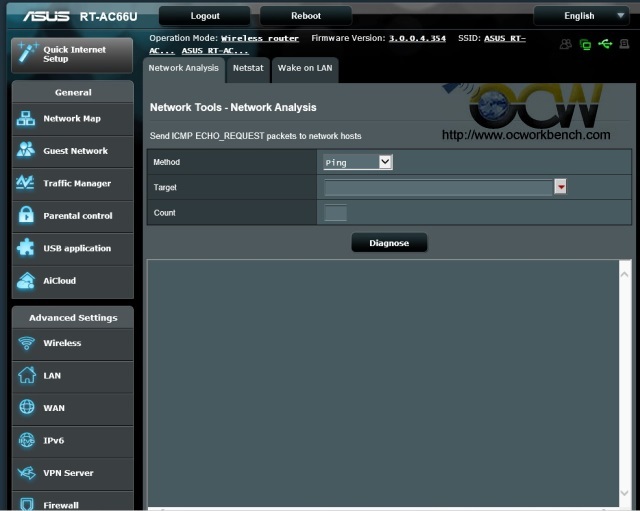Open the Method Ping dropdown
The width and height of the screenshot is (640, 511).
pyautogui.click(x=358, y=162)
